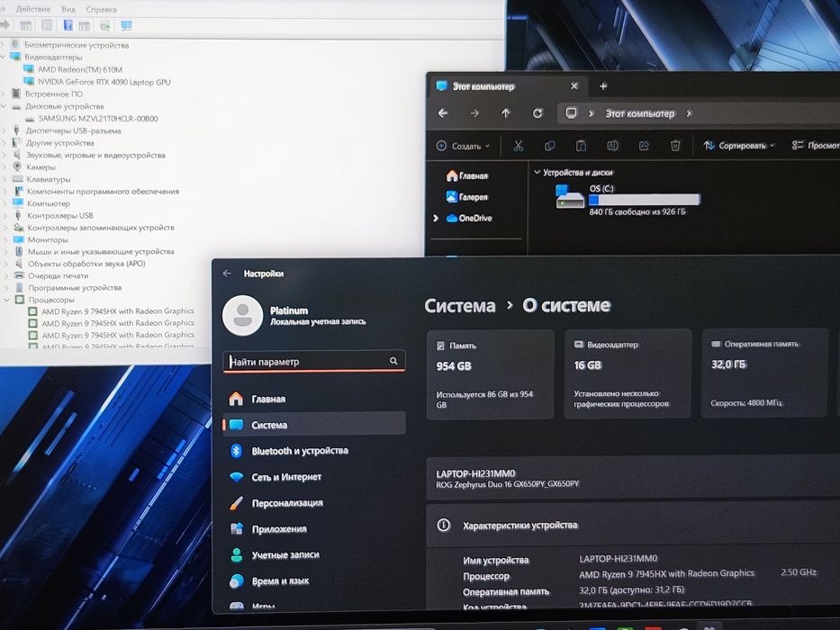The image size is (840, 630).
Task: Click the Delete trash icon in Explorer
Action: point(675,146)
